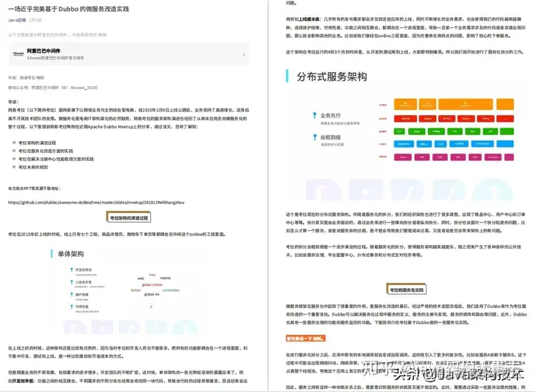
Task: Click the Aliware logo icon
Action: 19,53
